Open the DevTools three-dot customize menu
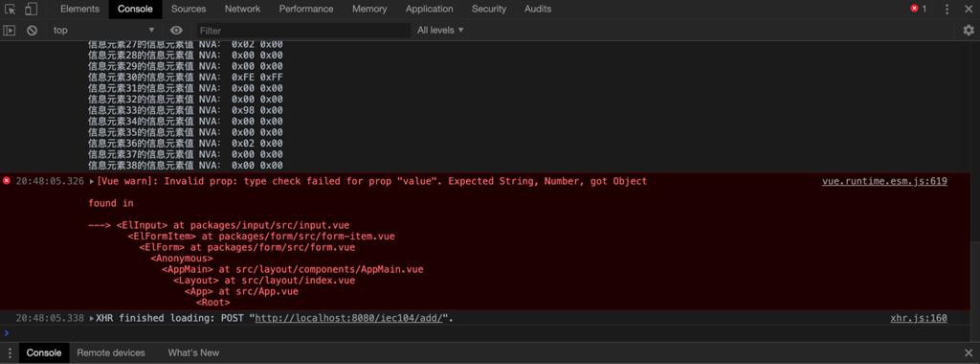The height and width of the screenshot is (364, 980). click(947, 9)
